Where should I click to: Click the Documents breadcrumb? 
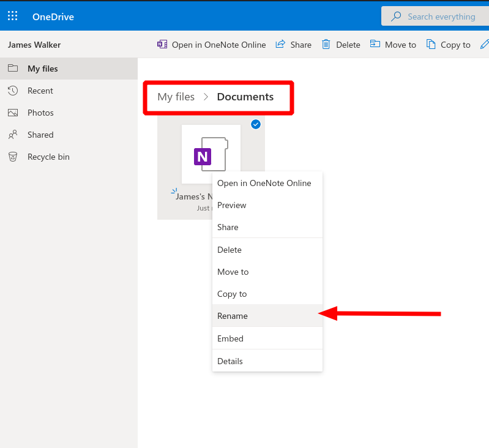pos(245,97)
